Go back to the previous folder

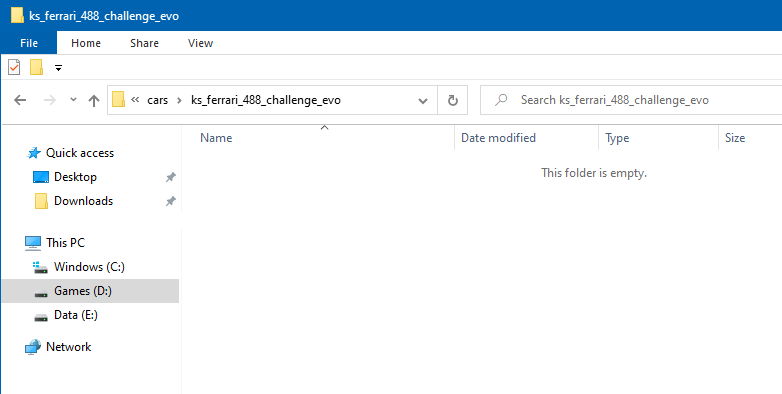(x=20, y=100)
